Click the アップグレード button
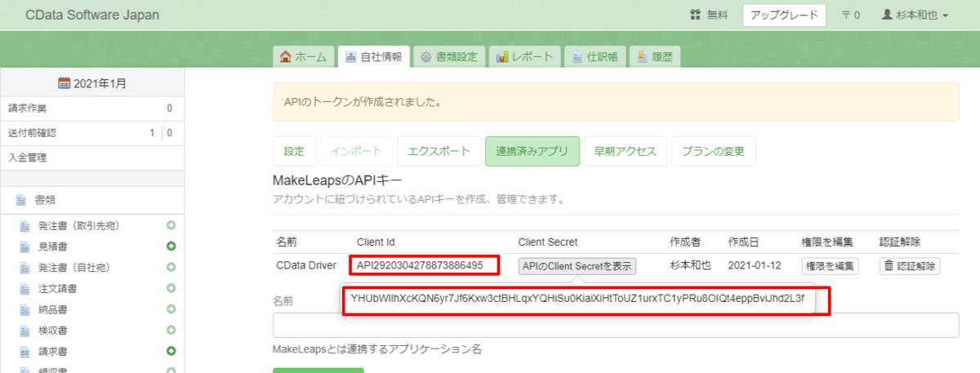980x373 pixels. [785, 16]
